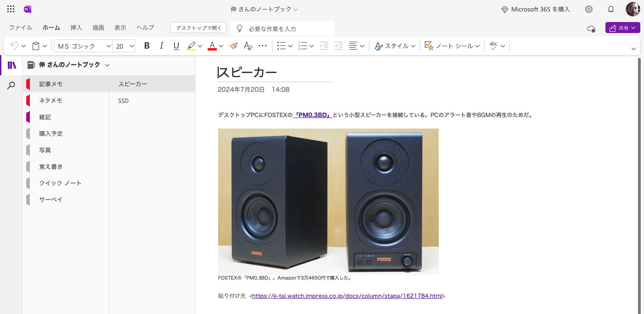Apply yellow text highlight
This screenshot has height=314, width=644.
click(x=192, y=45)
